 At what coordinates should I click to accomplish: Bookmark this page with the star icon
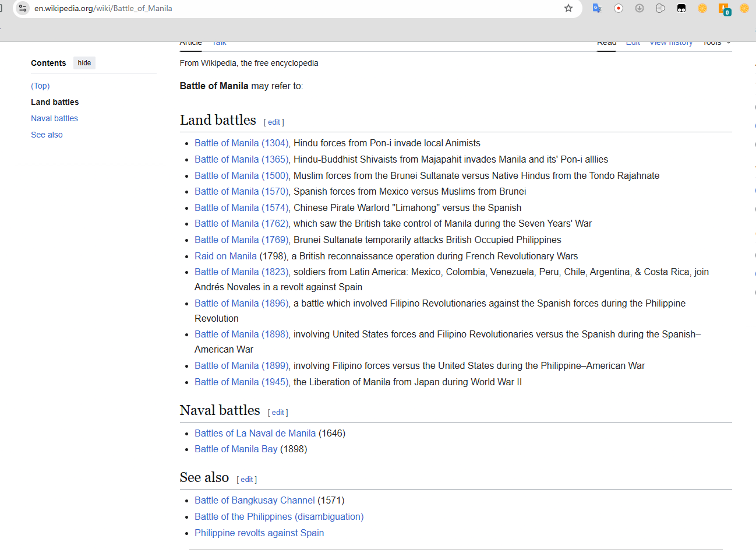point(568,8)
